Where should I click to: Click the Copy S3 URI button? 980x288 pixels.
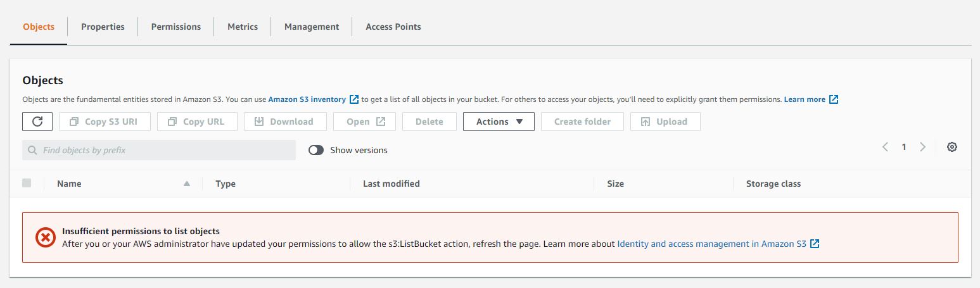(x=105, y=122)
